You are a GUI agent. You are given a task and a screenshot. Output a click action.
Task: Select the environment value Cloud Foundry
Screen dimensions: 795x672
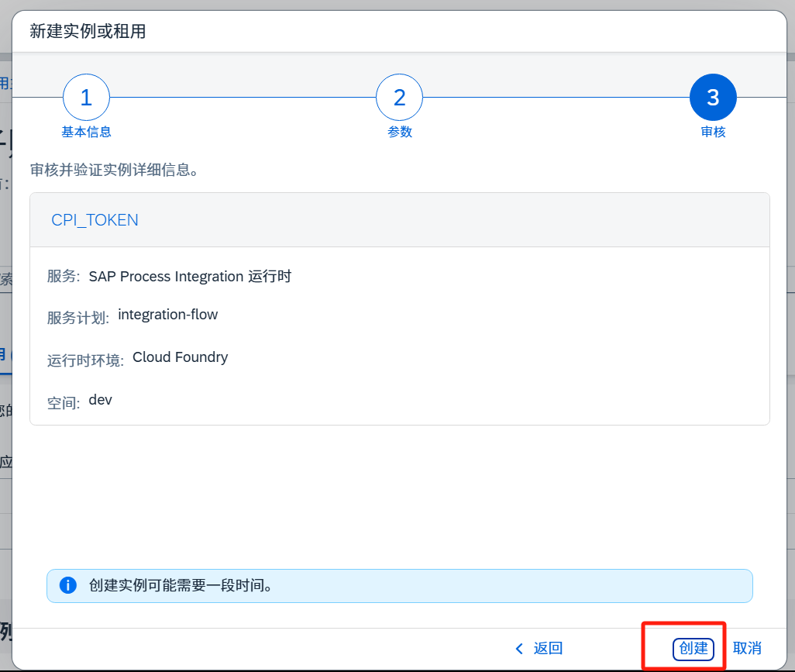(181, 357)
